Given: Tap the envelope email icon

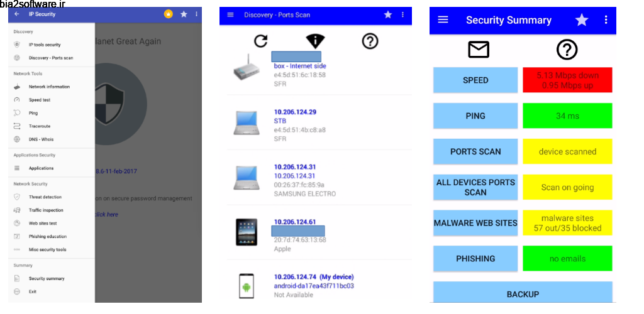Looking at the screenshot, I should [x=479, y=50].
